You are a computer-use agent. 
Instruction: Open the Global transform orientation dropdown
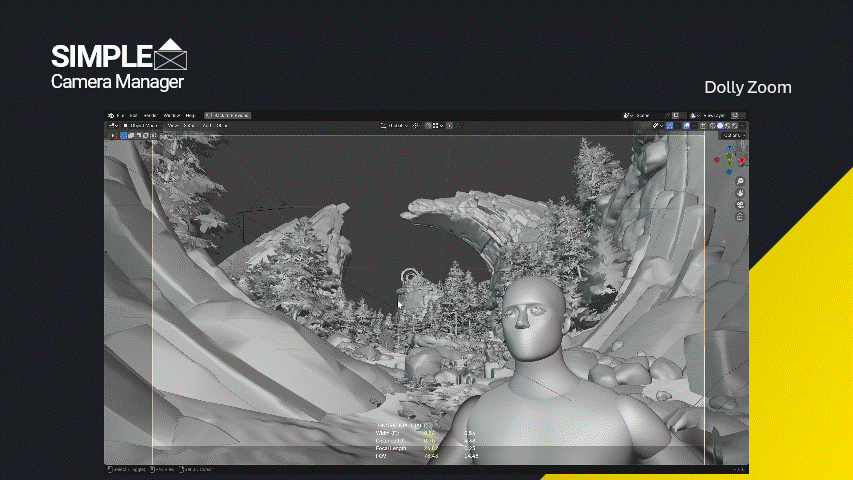click(x=394, y=126)
